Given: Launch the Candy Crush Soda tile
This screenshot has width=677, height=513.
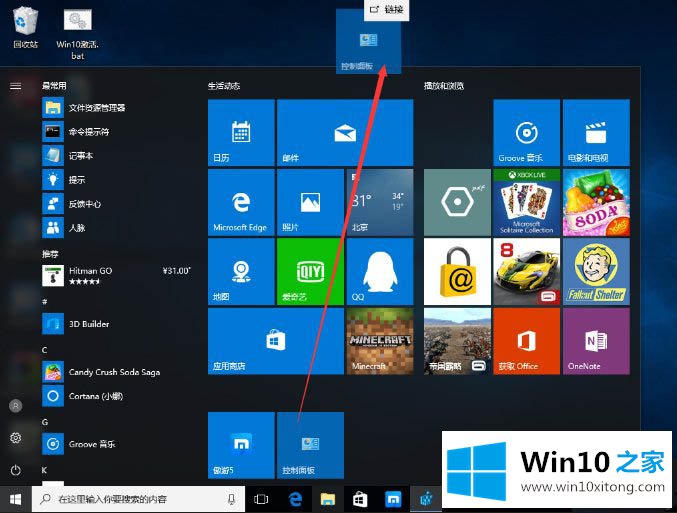Looking at the screenshot, I should 596,202.
